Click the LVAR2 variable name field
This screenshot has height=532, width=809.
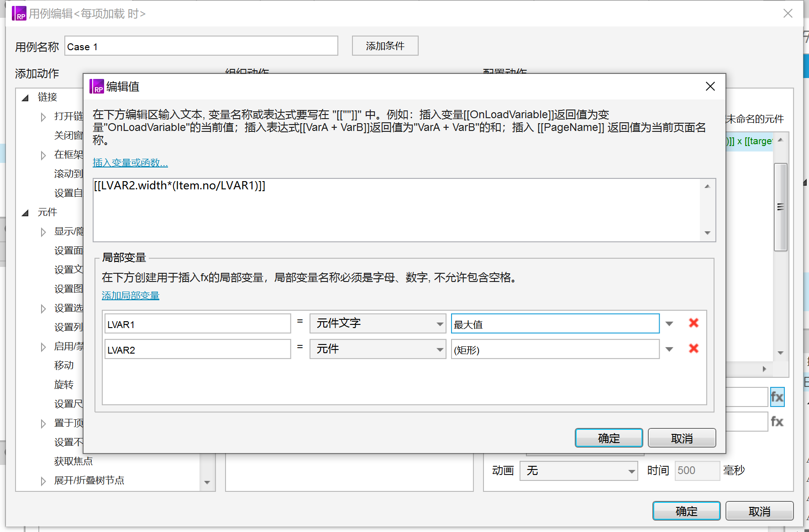point(198,349)
